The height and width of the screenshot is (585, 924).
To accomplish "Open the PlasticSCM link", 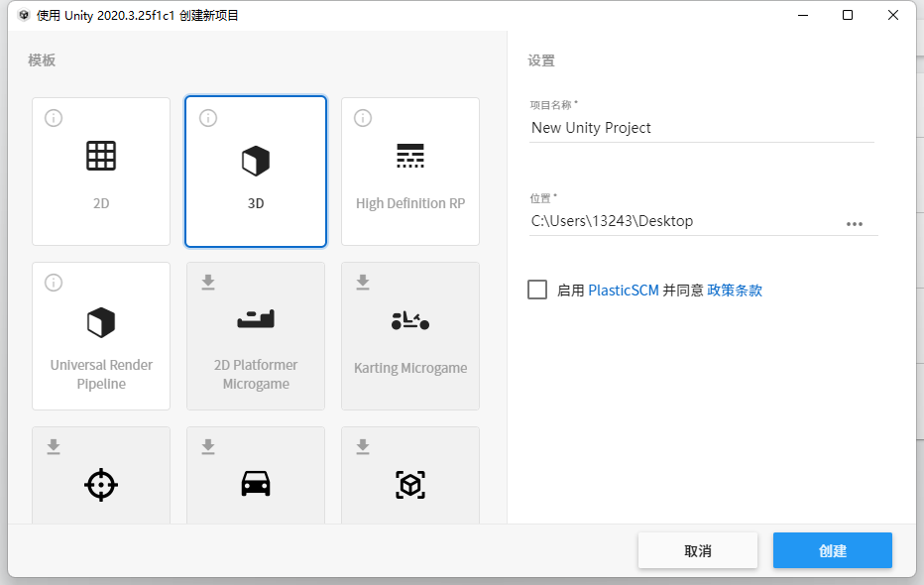I will [x=624, y=291].
